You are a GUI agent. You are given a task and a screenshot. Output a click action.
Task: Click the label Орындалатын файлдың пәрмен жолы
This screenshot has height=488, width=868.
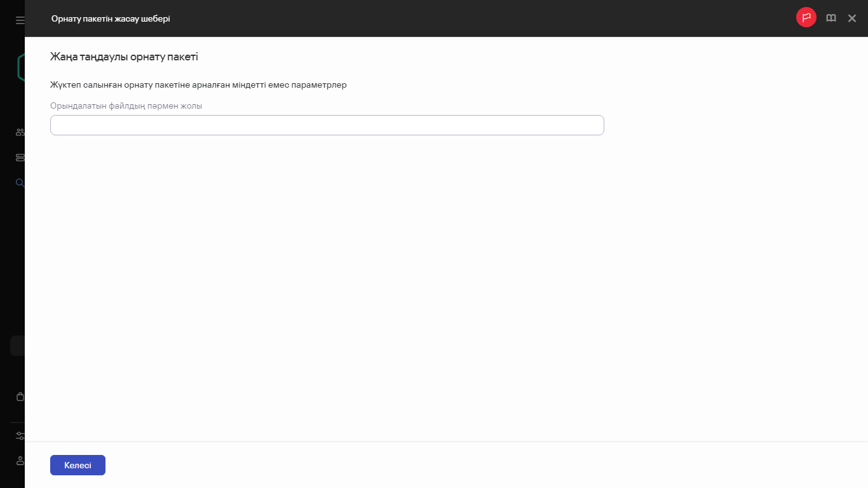[x=126, y=106]
